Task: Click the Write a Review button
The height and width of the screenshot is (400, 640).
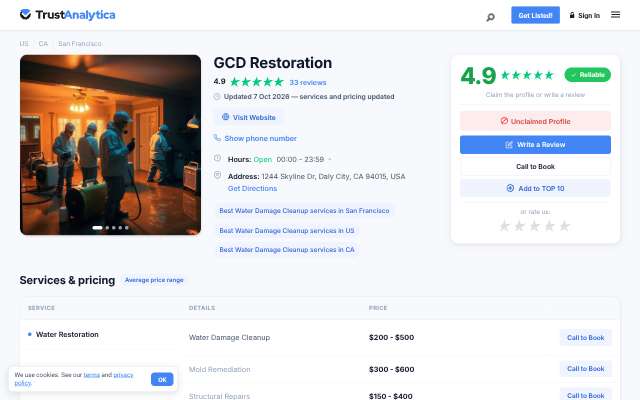Action: pos(535,145)
